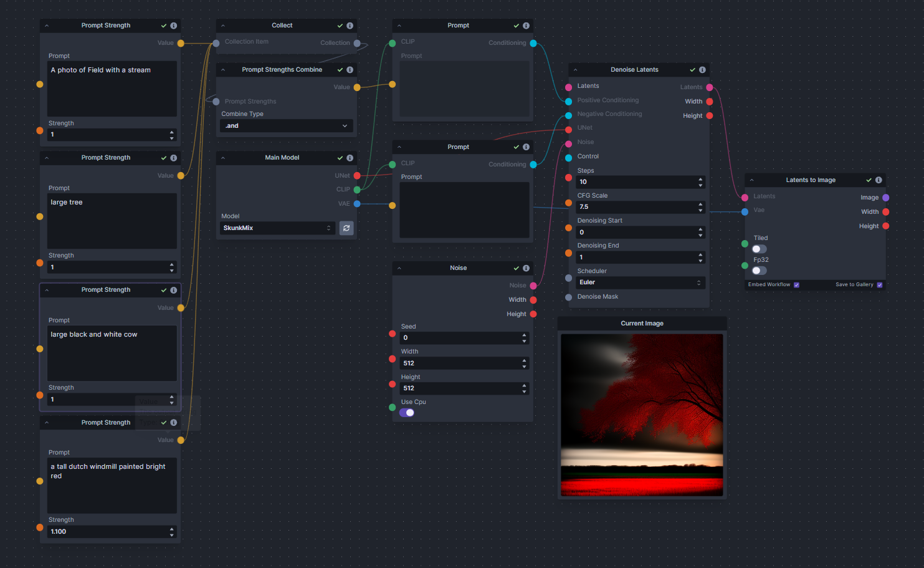Click the info icon on Latents to Image node
Viewport: 924px width, 568px height.
pyautogui.click(x=879, y=180)
